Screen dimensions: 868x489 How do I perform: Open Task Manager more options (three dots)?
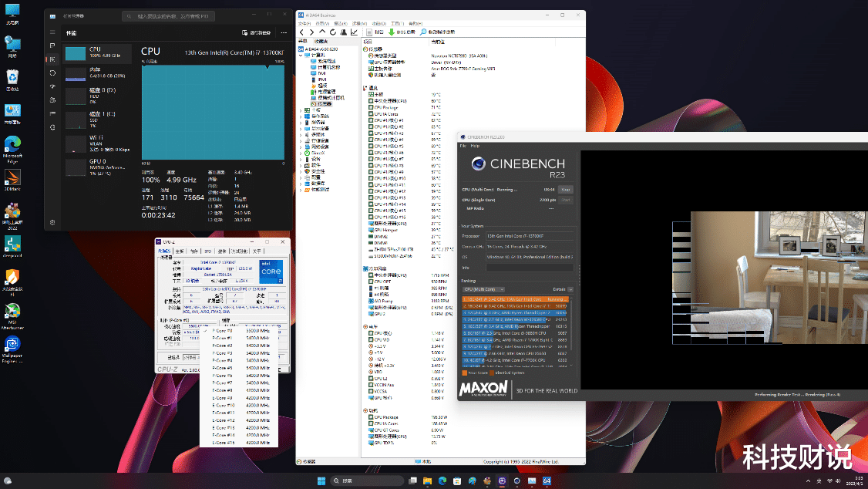284,32
